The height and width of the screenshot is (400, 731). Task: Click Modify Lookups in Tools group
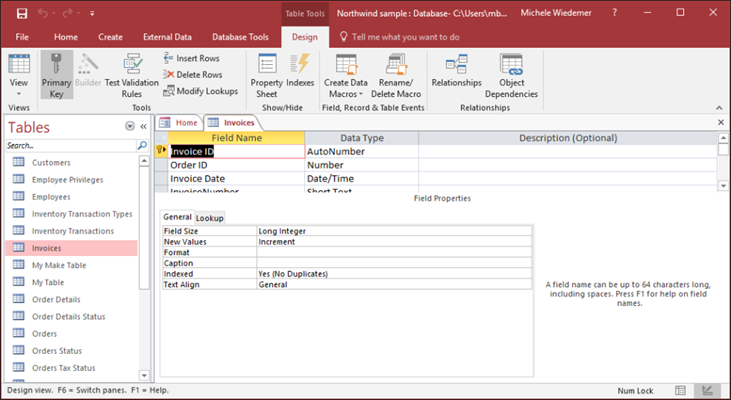tap(200, 91)
